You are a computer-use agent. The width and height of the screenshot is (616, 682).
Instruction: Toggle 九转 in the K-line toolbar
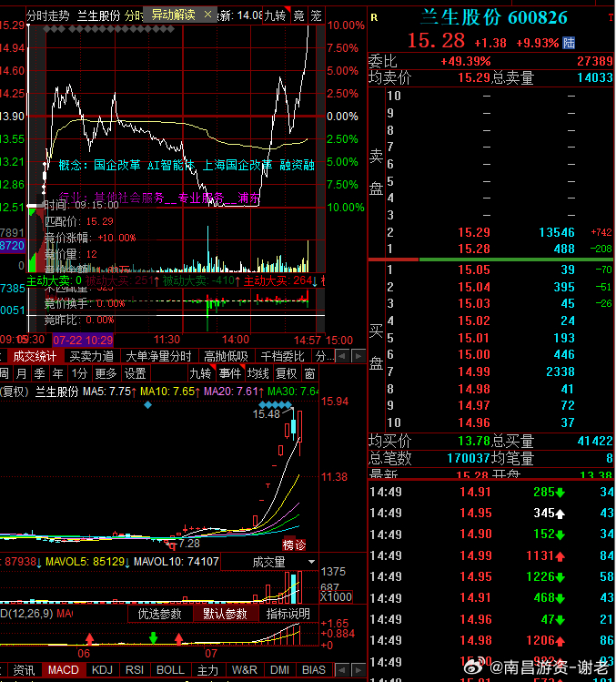pyautogui.click(x=201, y=373)
